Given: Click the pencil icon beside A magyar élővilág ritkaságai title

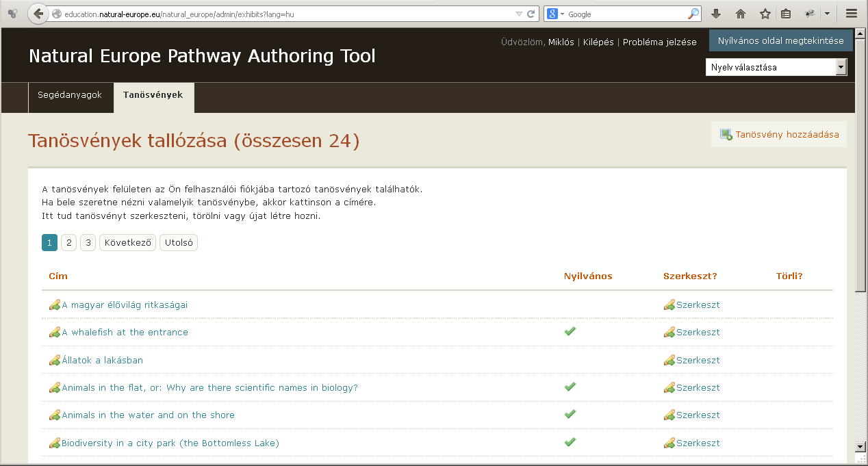Looking at the screenshot, I should pyautogui.click(x=55, y=305).
